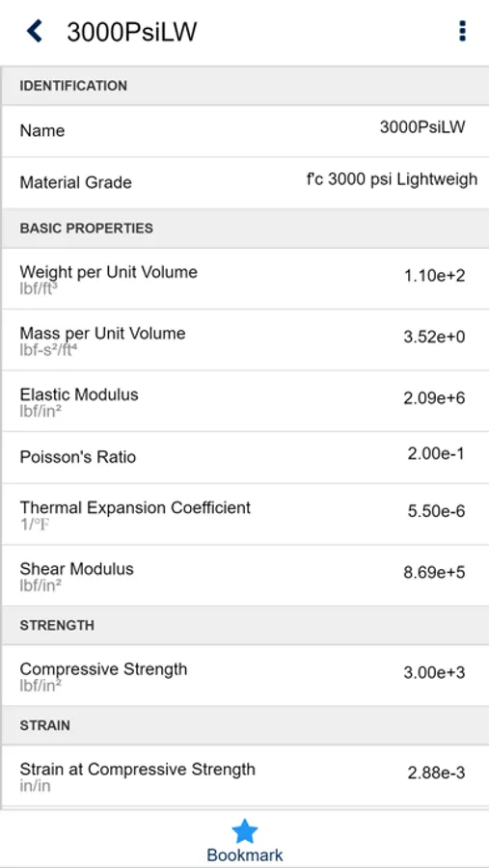Image resolution: width=489 pixels, height=868 pixels.
Task: Tap the Bookmark star icon
Action: tap(244, 831)
